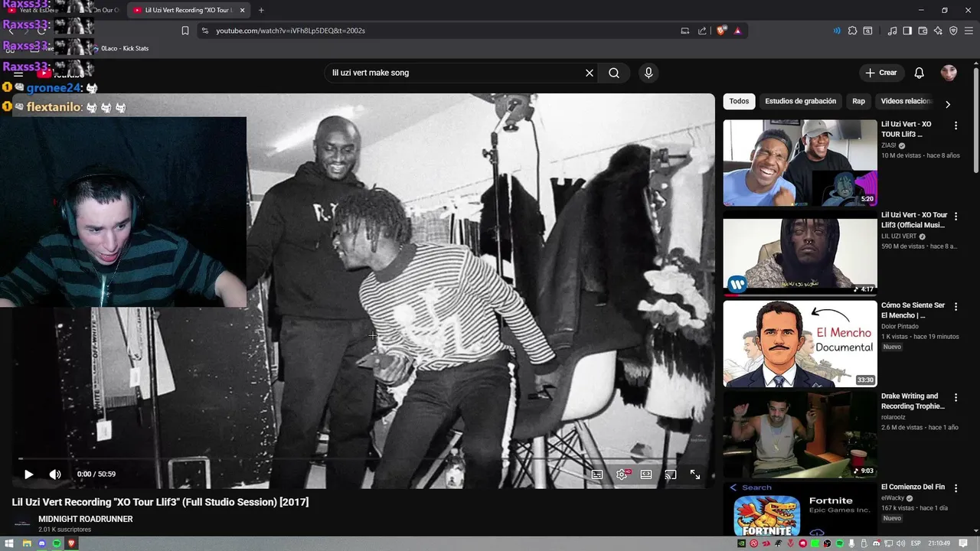Image resolution: width=980 pixels, height=551 pixels.
Task: Open MIDNIGHT ROADRUNNER channel avatar
Action: (23, 523)
